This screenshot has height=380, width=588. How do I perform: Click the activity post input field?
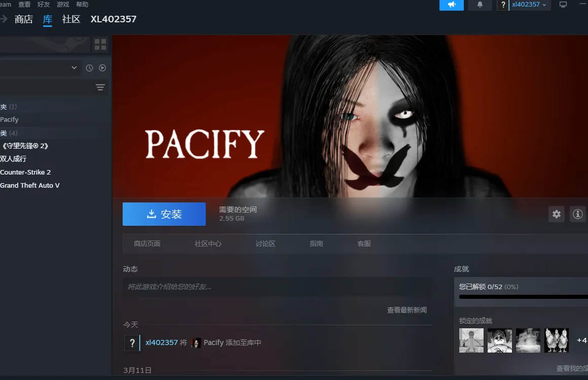point(277,287)
